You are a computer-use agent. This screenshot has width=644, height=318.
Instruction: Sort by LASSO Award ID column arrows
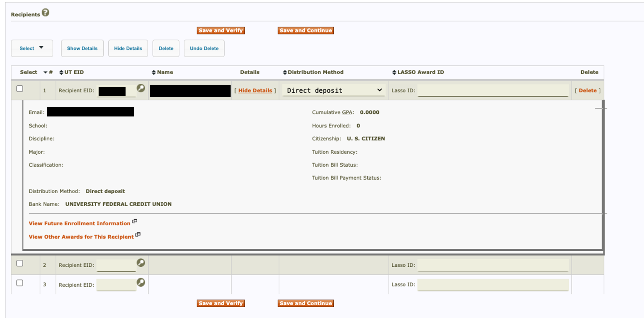(x=394, y=72)
